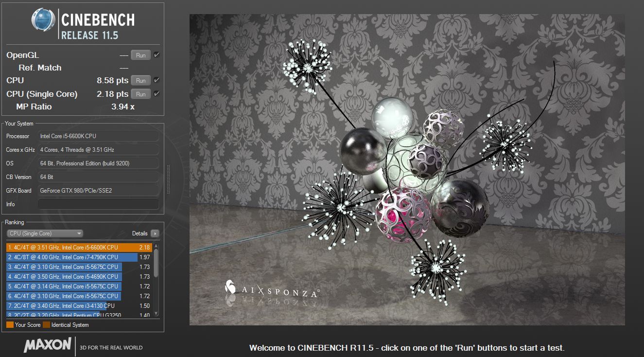Click the GFX Board GeForce GTX 980 field

click(x=98, y=191)
